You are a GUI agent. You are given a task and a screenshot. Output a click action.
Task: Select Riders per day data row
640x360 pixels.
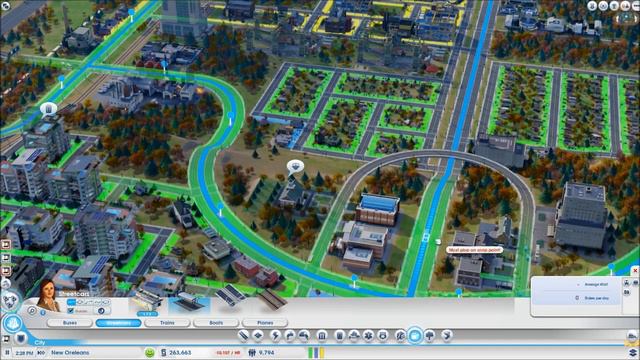pyautogui.click(x=577, y=298)
